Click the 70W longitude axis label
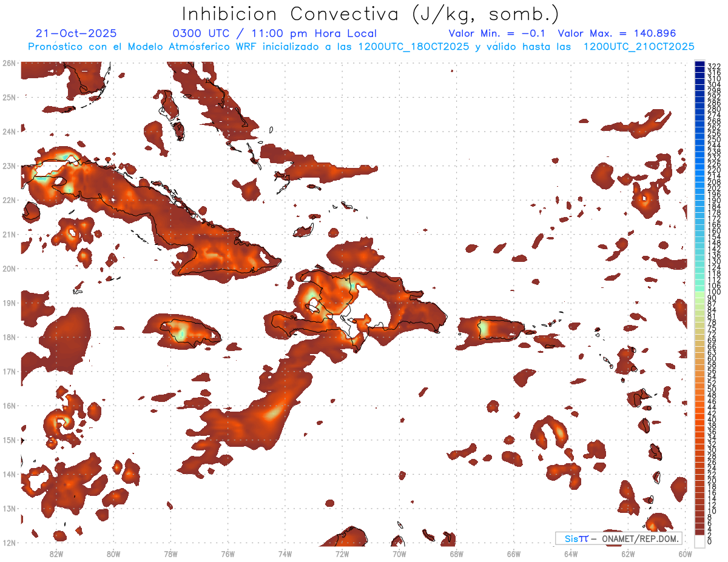This screenshot has width=728, height=562. [399, 554]
